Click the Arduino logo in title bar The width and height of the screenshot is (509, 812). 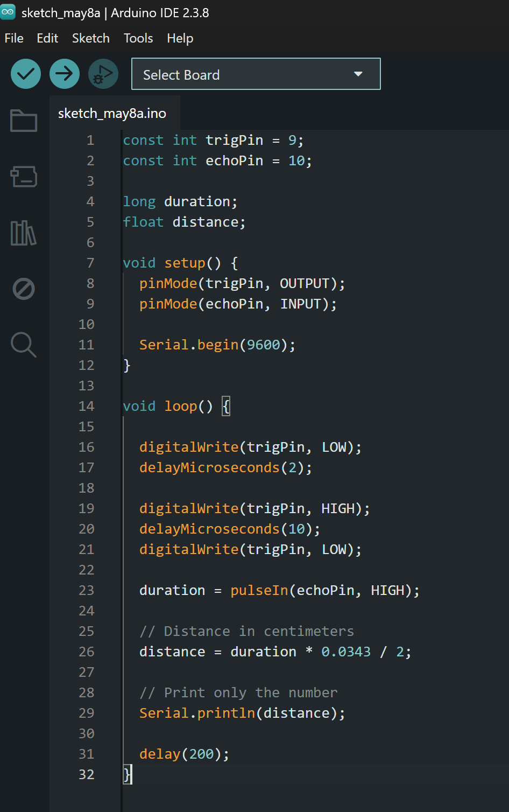click(8, 12)
